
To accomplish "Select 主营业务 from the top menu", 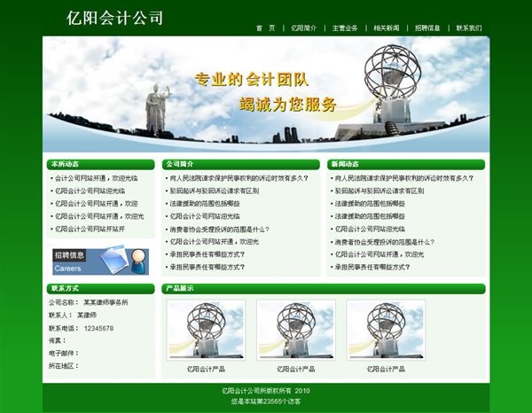I will (345, 28).
